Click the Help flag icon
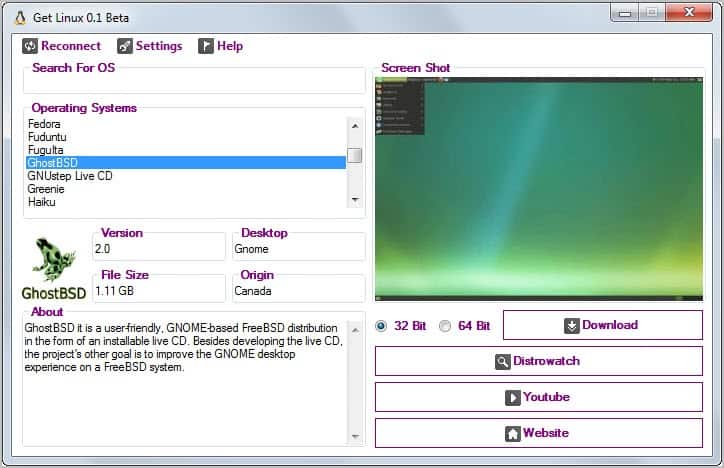Viewport: 724px width, 468px height. point(206,46)
